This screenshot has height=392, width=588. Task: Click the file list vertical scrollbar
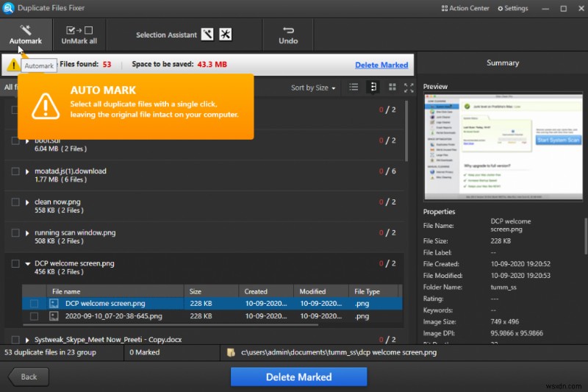click(406, 132)
